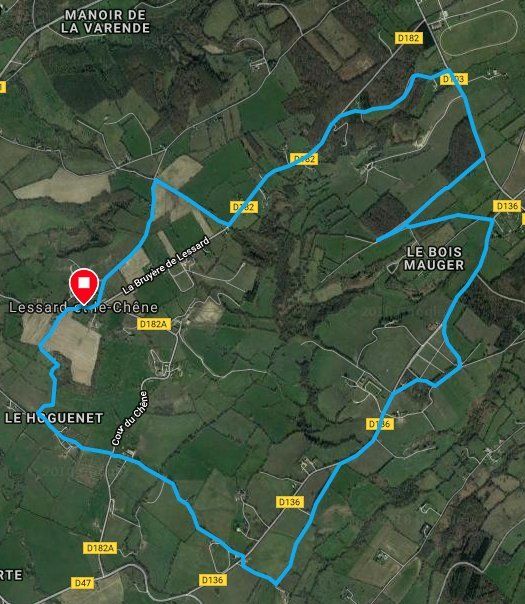Click the D136 badge at bottom of map
Viewport: 525px width, 604px height.
pos(213,580)
